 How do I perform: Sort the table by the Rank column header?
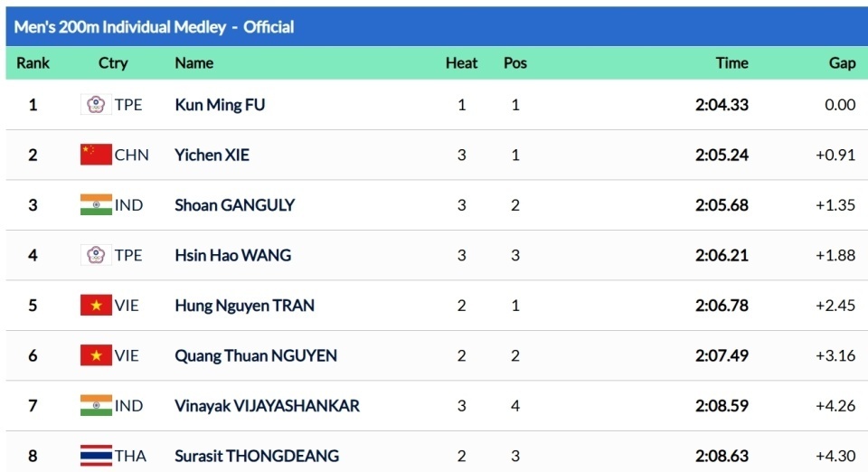[x=33, y=63]
